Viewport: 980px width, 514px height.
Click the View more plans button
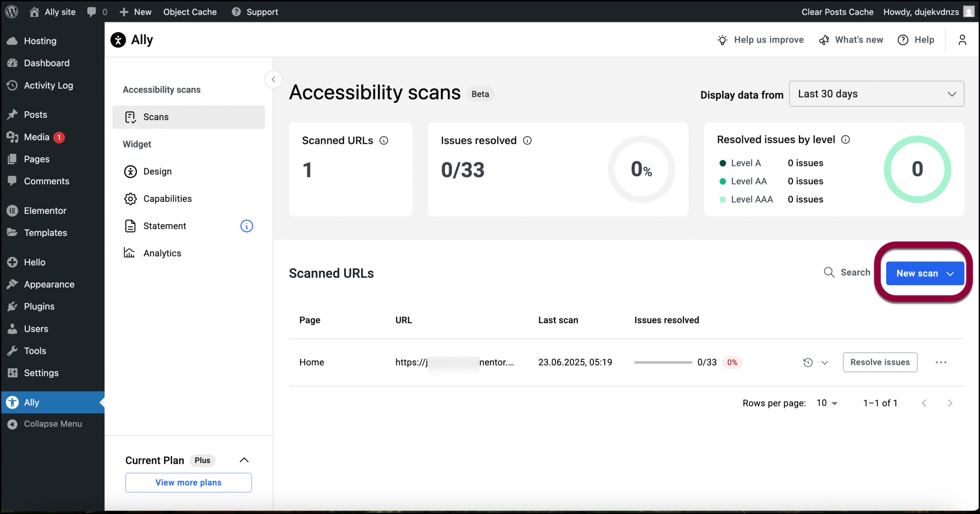(188, 482)
